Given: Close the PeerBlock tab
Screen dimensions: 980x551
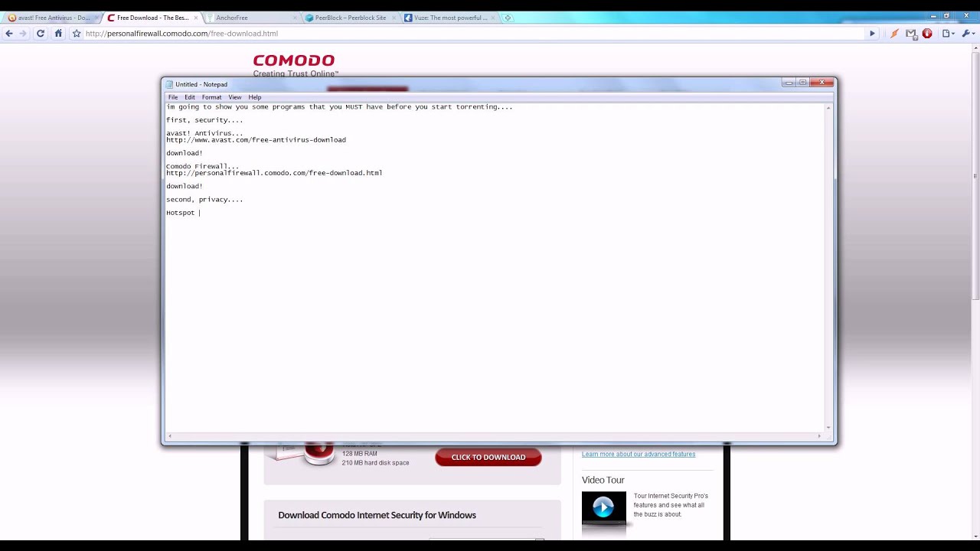Looking at the screenshot, I should 394,18.
